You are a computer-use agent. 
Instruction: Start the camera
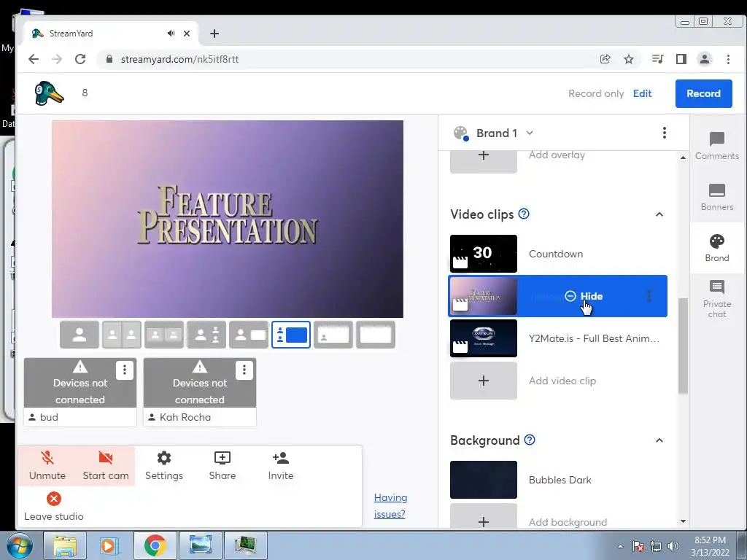coord(106,466)
